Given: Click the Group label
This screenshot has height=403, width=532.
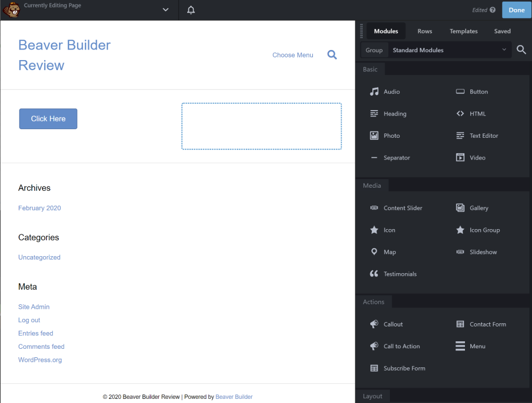Looking at the screenshot, I should pos(374,50).
